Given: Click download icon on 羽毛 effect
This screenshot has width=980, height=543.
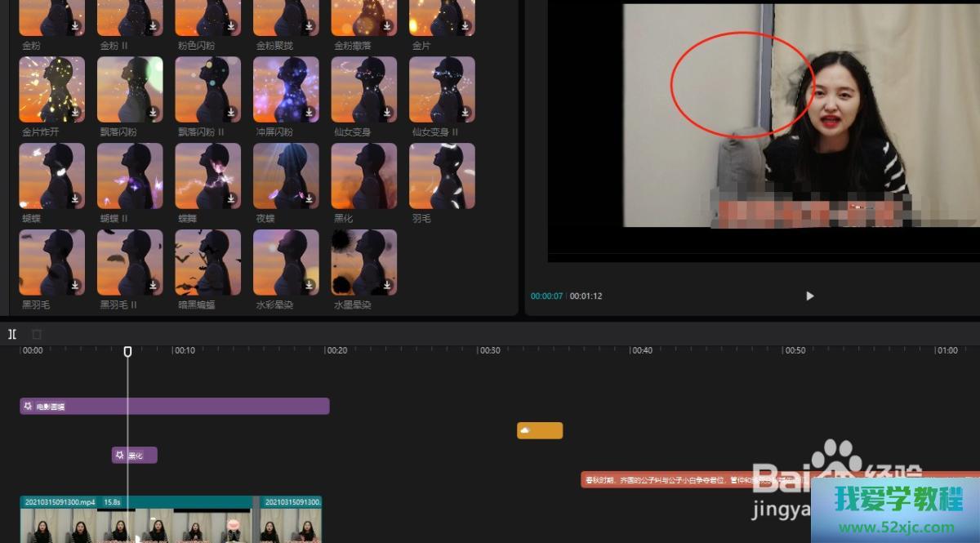Looking at the screenshot, I should tap(465, 199).
